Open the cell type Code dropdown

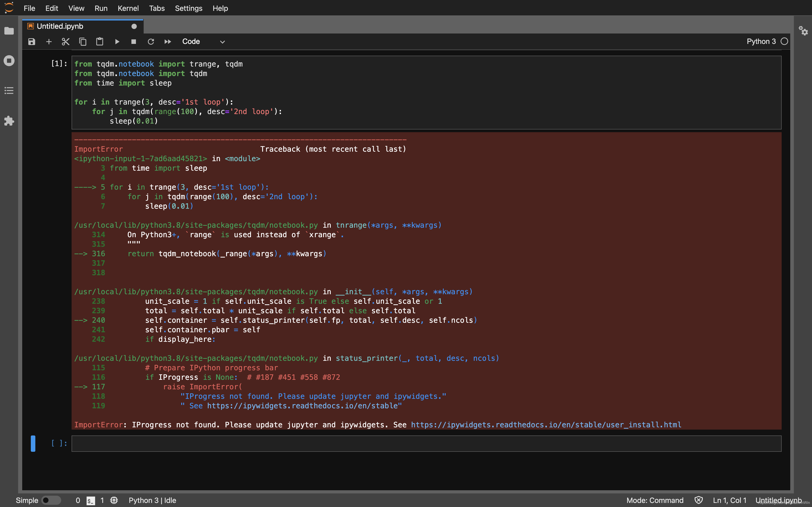click(203, 42)
